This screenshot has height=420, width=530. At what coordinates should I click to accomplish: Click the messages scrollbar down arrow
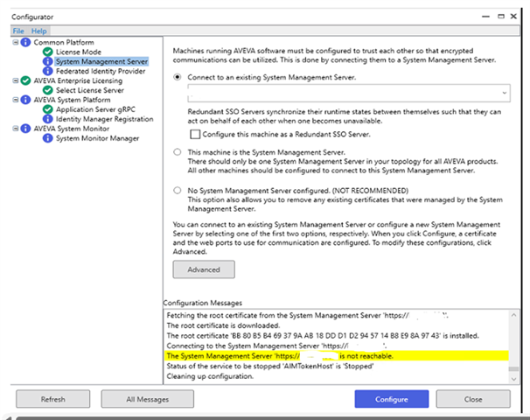pos(513,379)
